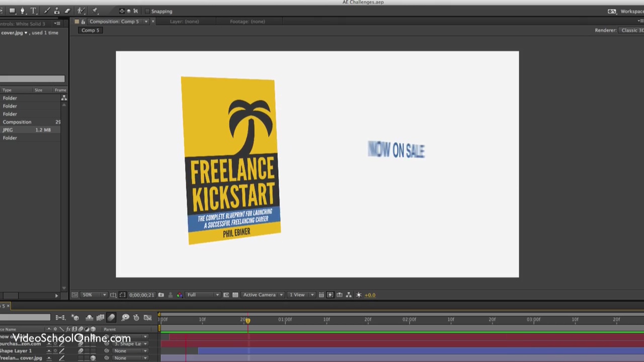Click the Show Channel color icon
The width and height of the screenshot is (644, 362).
click(180, 295)
